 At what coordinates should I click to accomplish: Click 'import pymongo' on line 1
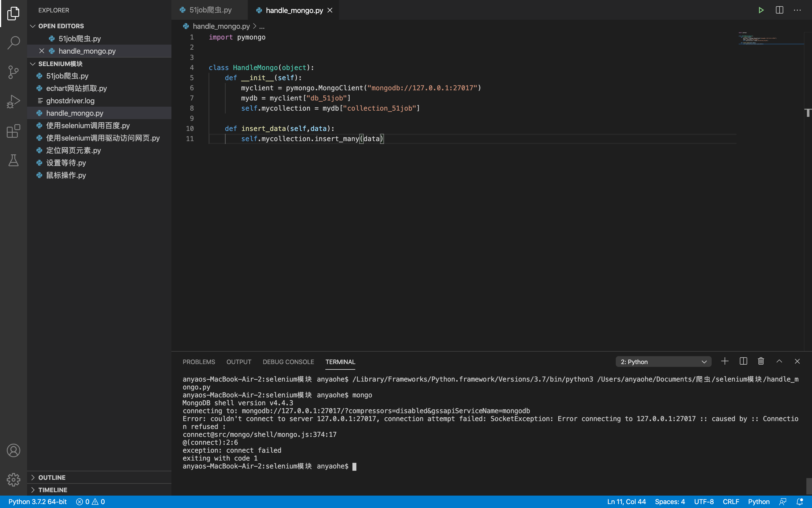coord(237,37)
